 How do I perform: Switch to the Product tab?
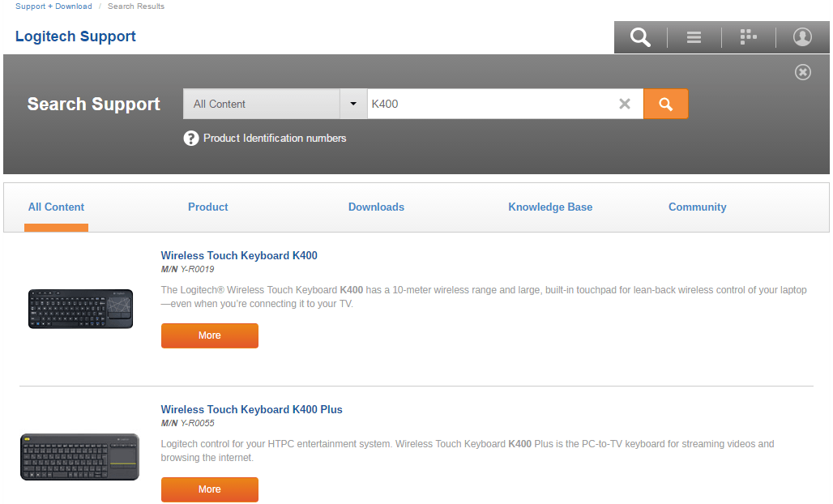[x=208, y=207]
